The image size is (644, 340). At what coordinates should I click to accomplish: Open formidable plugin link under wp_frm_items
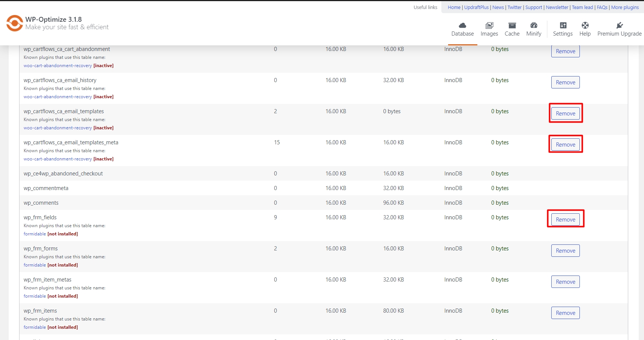tap(35, 327)
